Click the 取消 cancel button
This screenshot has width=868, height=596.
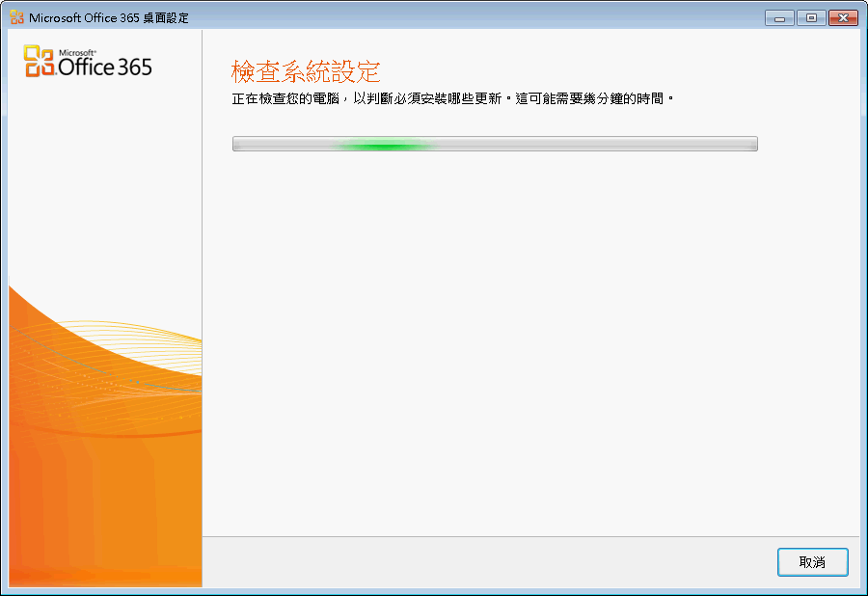click(812, 562)
